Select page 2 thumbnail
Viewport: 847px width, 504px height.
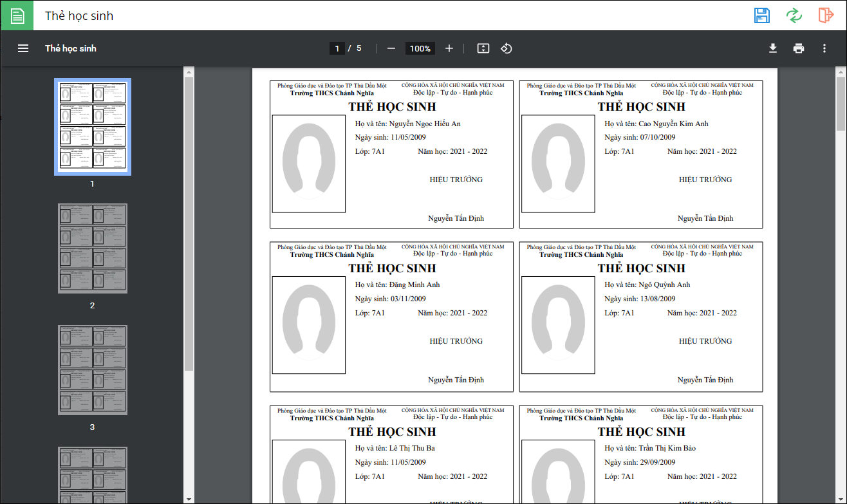click(x=93, y=248)
